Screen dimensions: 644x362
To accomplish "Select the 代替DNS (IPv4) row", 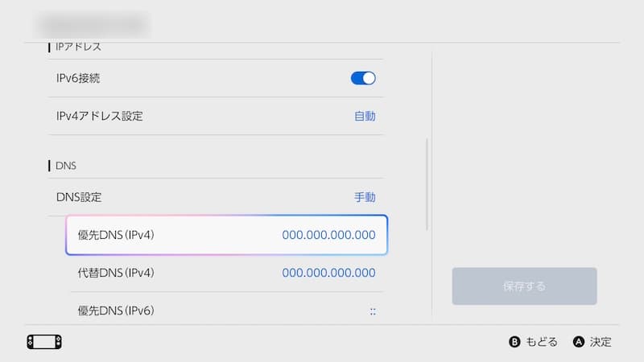I will [x=116, y=273].
